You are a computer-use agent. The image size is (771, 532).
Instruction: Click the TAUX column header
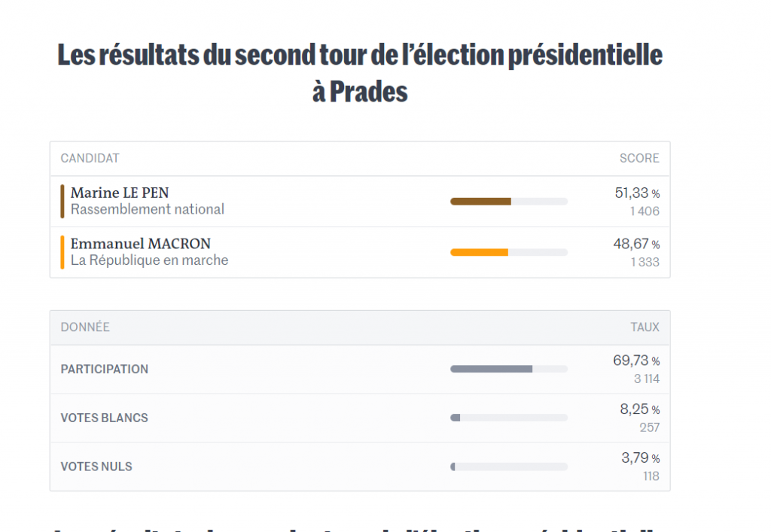[x=645, y=327]
